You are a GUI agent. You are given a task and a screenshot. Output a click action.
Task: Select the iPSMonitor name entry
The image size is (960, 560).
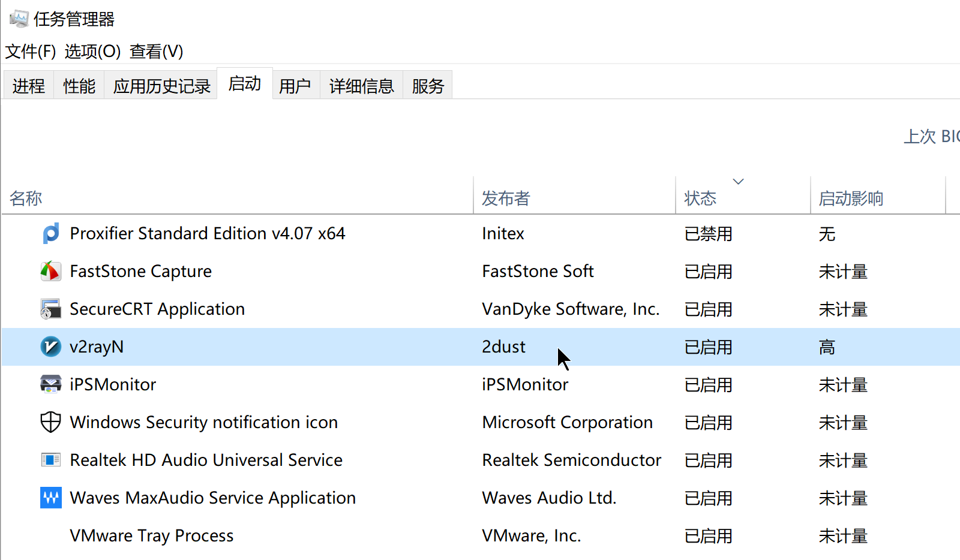point(113,384)
